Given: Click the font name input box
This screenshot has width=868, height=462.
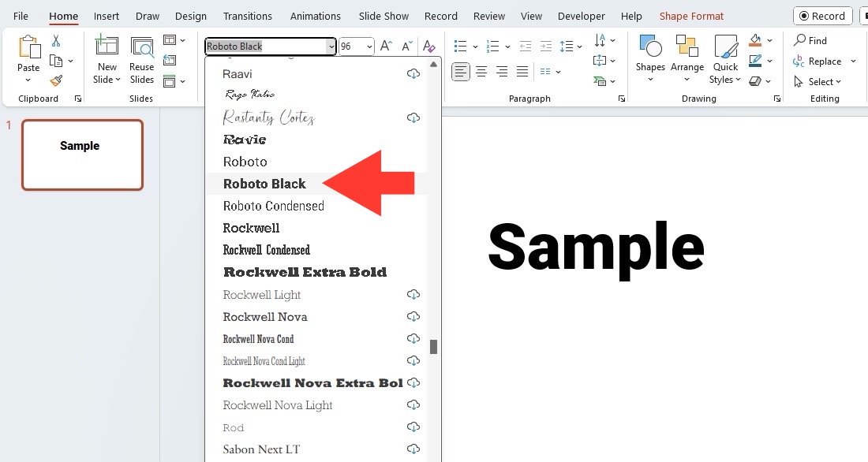Looking at the screenshot, I should coord(266,47).
